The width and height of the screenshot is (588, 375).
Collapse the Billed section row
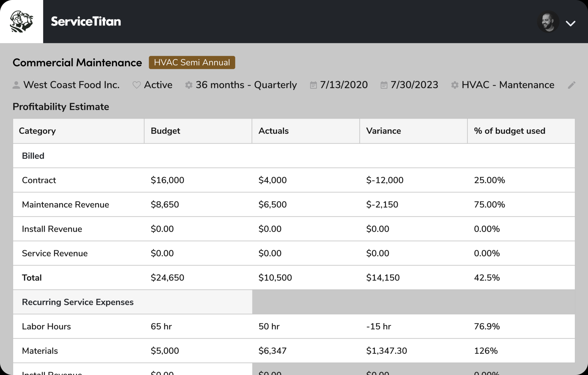click(294, 156)
